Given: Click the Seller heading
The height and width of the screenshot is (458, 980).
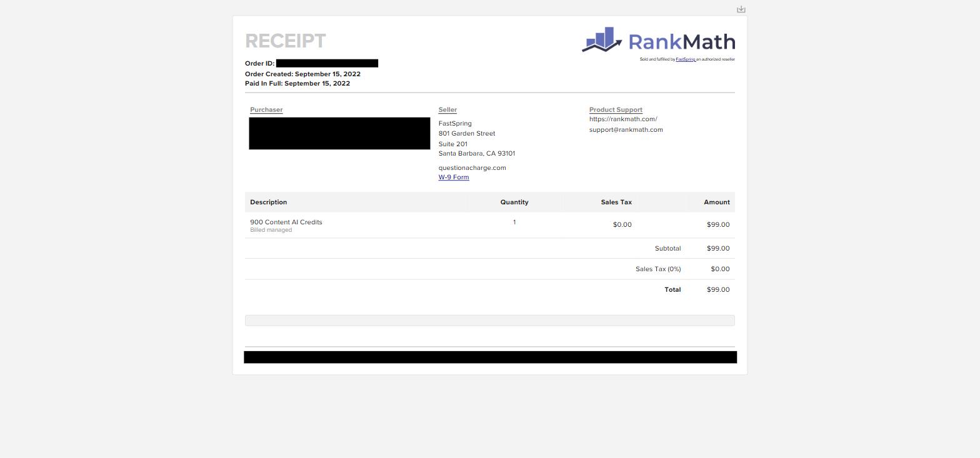Looking at the screenshot, I should tap(447, 110).
